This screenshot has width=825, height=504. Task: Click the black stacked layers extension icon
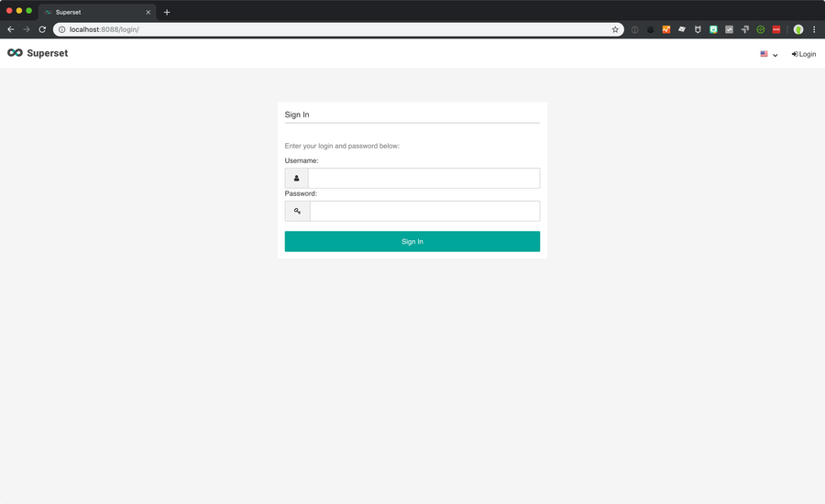pyautogui.click(x=650, y=29)
